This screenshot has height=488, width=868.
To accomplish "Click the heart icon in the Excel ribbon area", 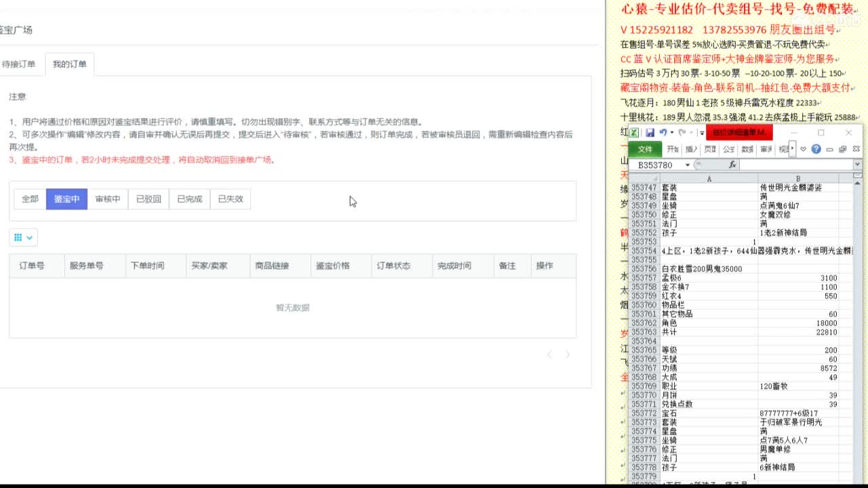I will [803, 148].
